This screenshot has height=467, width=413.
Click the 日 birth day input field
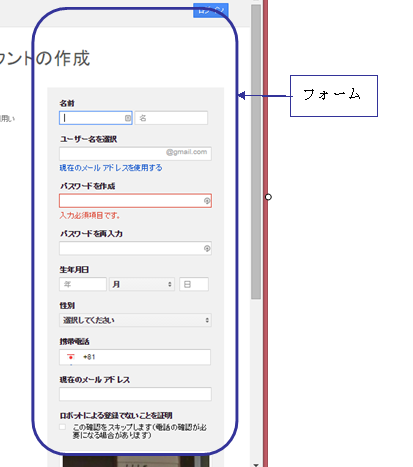[x=194, y=284]
